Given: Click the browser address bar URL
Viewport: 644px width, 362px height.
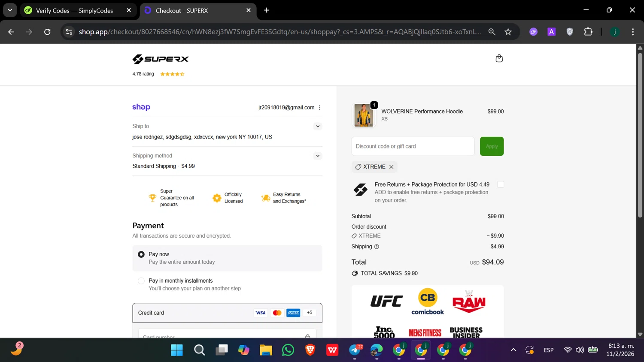Looking at the screenshot, I should click(279, 32).
